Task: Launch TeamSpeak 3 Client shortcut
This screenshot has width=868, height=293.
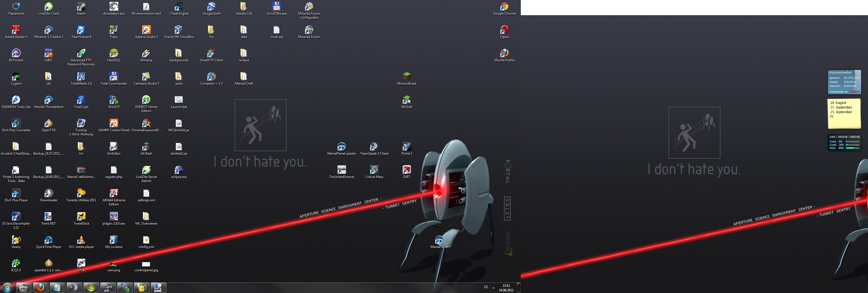Action: (x=374, y=148)
